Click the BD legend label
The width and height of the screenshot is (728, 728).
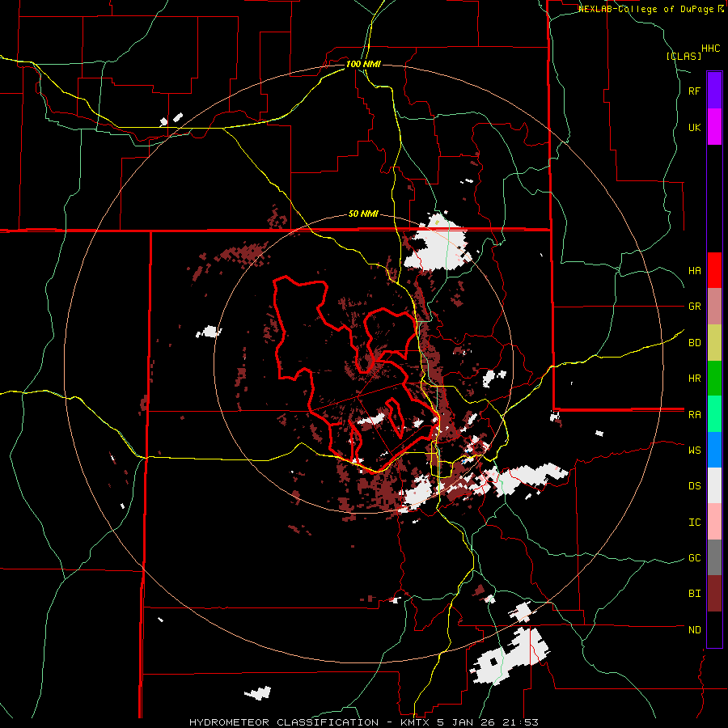pyautogui.click(x=695, y=343)
